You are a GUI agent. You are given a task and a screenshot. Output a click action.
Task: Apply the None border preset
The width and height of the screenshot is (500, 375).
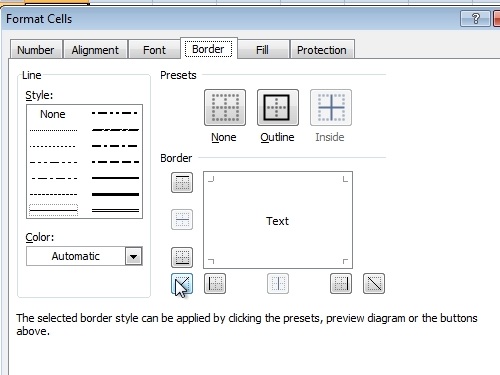[225, 107]
